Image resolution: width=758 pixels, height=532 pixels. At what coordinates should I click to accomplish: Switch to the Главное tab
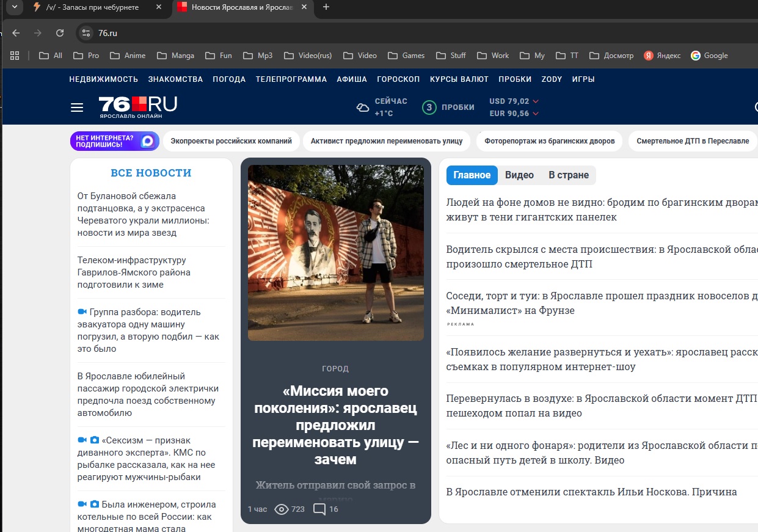pos(472,175)
